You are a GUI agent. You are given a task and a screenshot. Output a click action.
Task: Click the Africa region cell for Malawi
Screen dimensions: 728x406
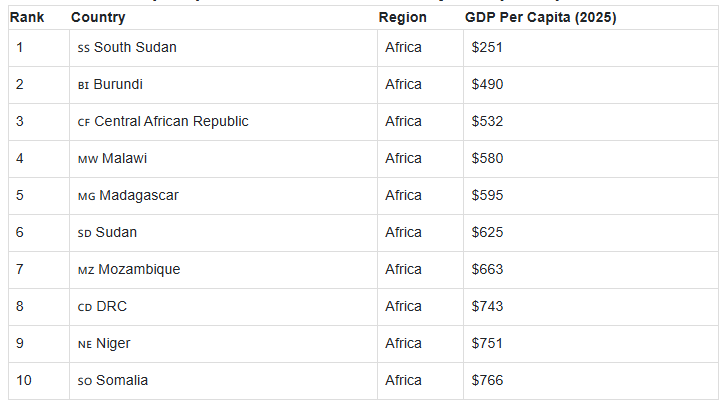[x=420, y=159]
